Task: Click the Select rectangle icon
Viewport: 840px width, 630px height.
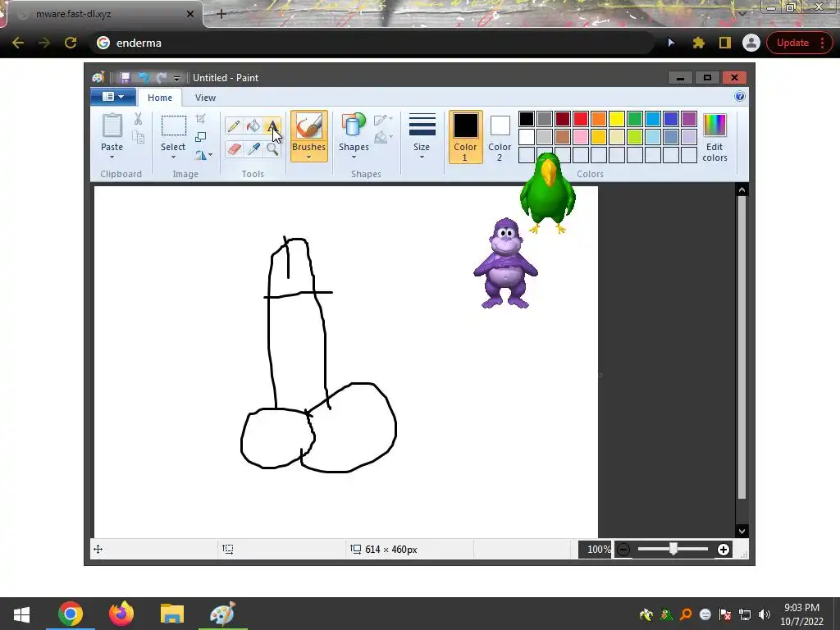Action: 174,126
